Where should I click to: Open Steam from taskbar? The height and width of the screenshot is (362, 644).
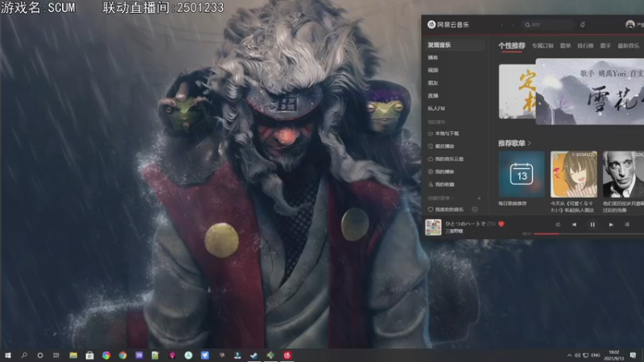[x=254, y=356]
